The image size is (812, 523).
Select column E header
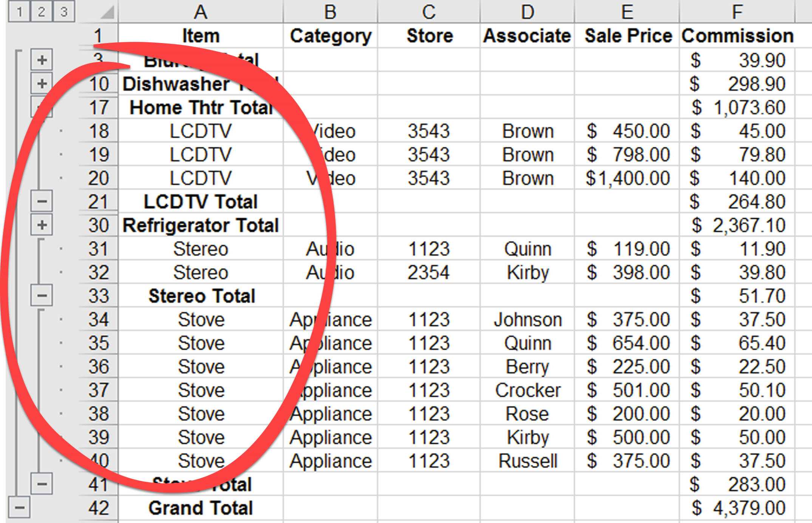coord(627,12)
